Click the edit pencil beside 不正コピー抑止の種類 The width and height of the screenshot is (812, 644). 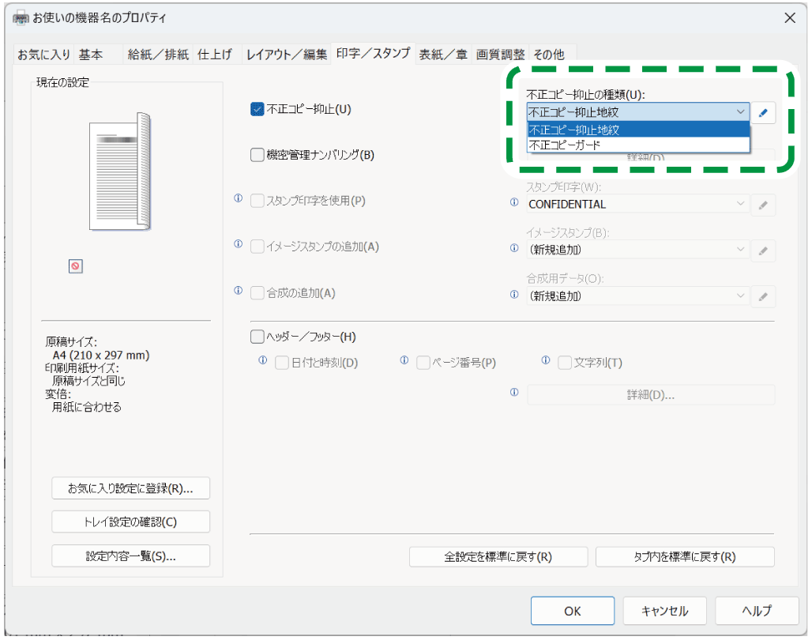(x=762, y=113)
